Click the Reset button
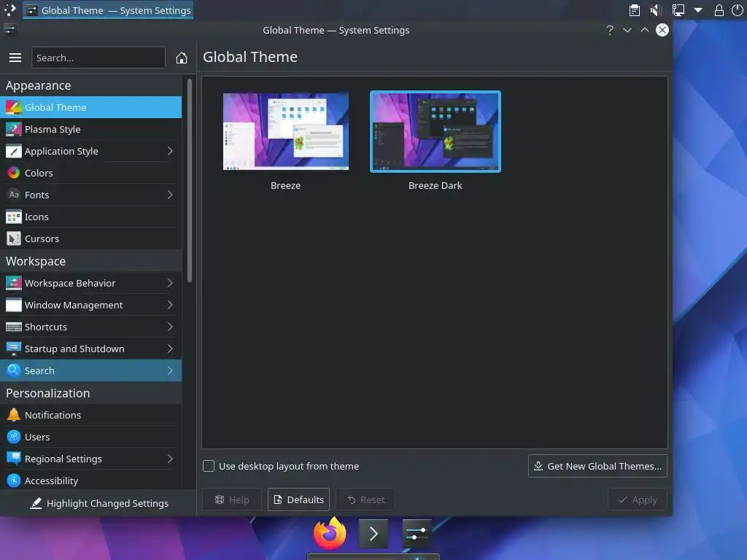This screenshot has width=747, height=560. click(365, 499)
